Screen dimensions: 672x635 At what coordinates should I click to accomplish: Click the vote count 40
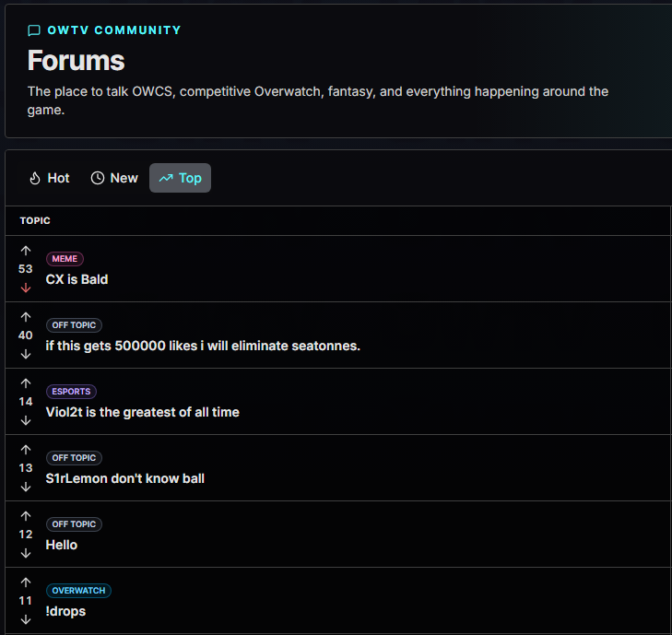(26, 335)
